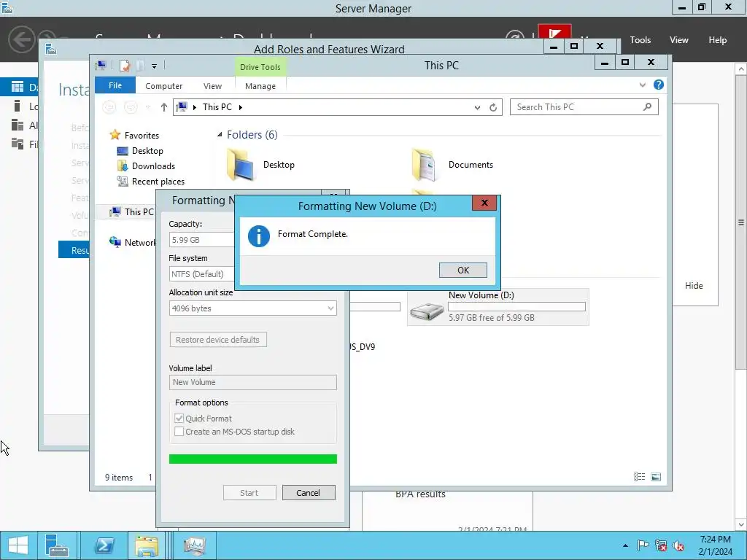Click the green format progress bar

(252, 459)
